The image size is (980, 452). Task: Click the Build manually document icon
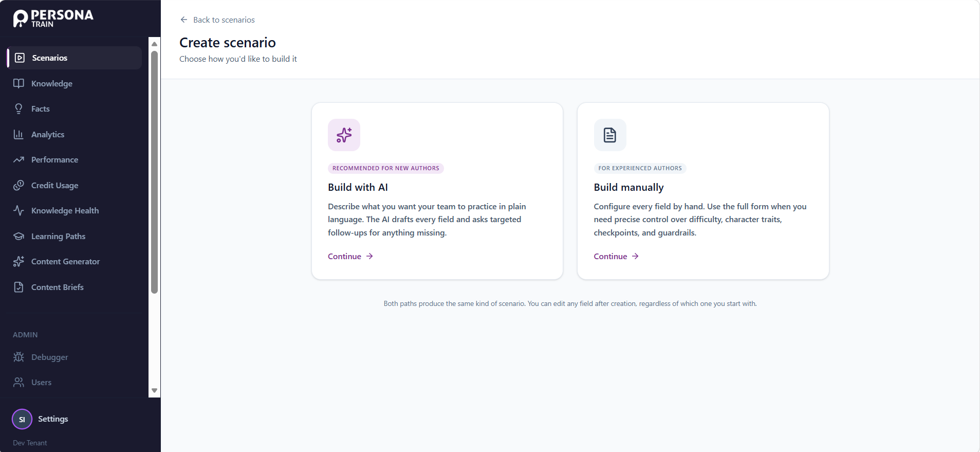tap(610, 135)
